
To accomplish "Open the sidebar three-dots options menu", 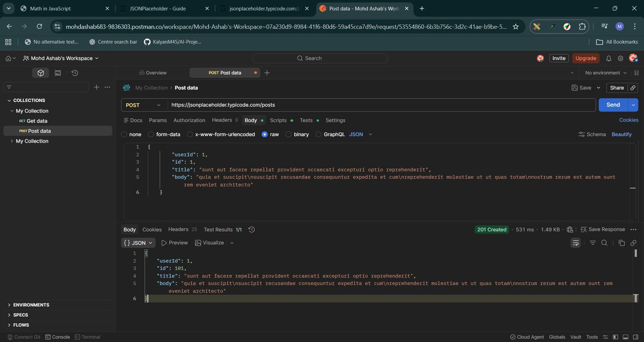I will coord(107,87).
